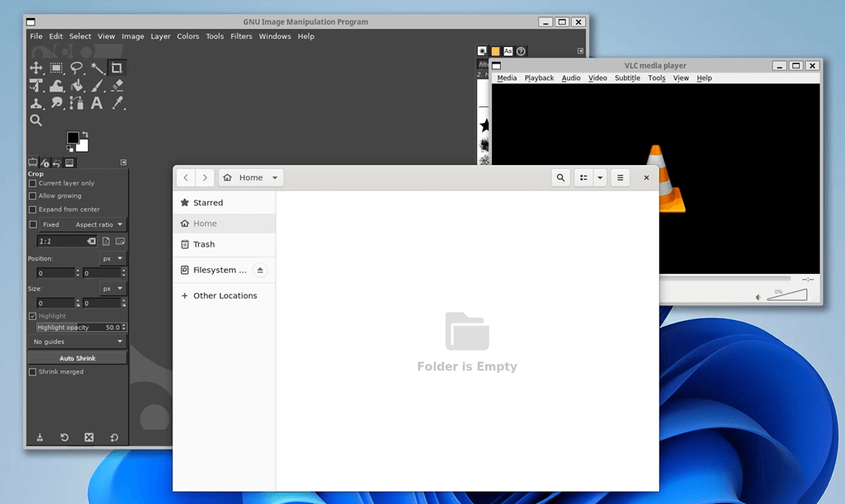Open Other Locations in sidebar
845x504 pixels.
pyautogui.click(x=224, y=295)
